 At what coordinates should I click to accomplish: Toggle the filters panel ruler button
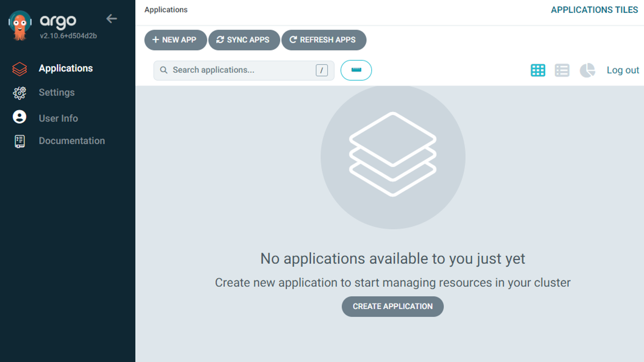[x=356, y=70]
